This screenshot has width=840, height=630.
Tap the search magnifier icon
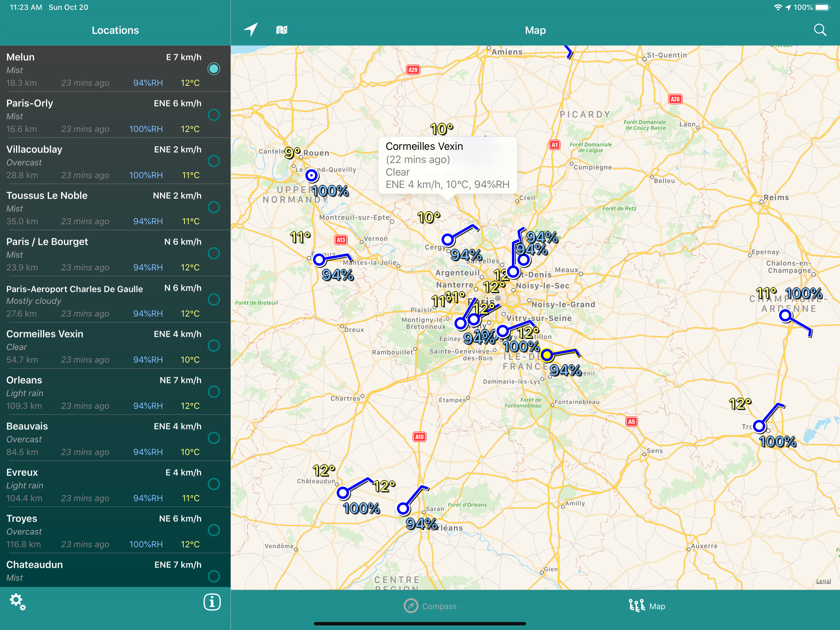pyautogui.click(x=820, y=30)
